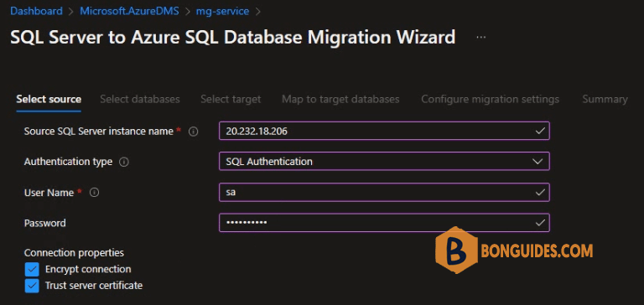Open the Microsoft.AzureDMS breadcrumb link
The image size is (644, 305).
coord(129,11)
